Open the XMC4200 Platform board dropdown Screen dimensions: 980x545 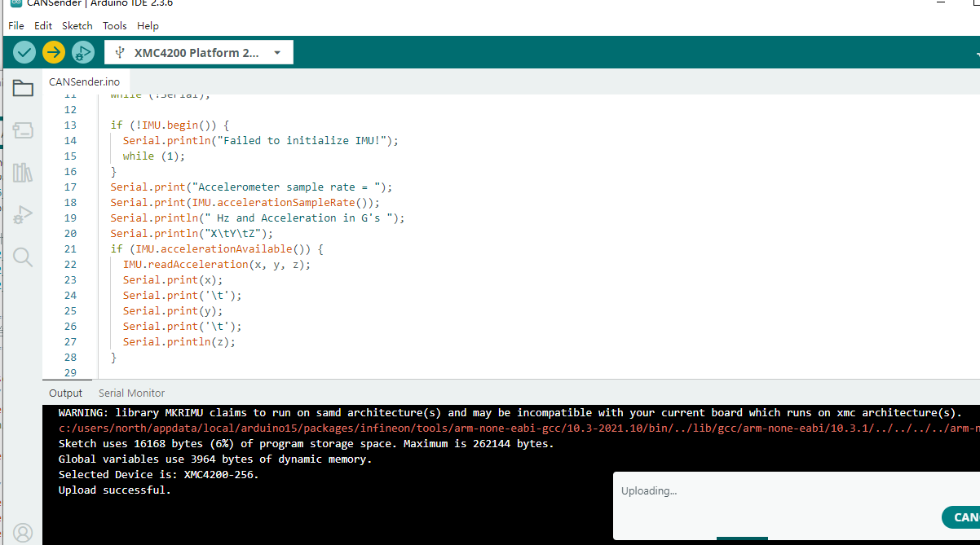199,52
